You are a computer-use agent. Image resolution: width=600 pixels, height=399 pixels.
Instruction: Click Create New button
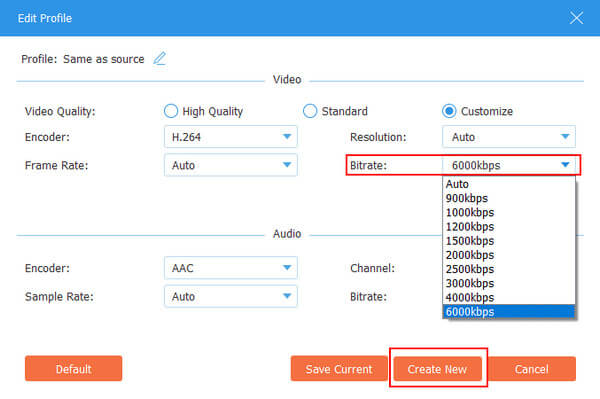437,368
